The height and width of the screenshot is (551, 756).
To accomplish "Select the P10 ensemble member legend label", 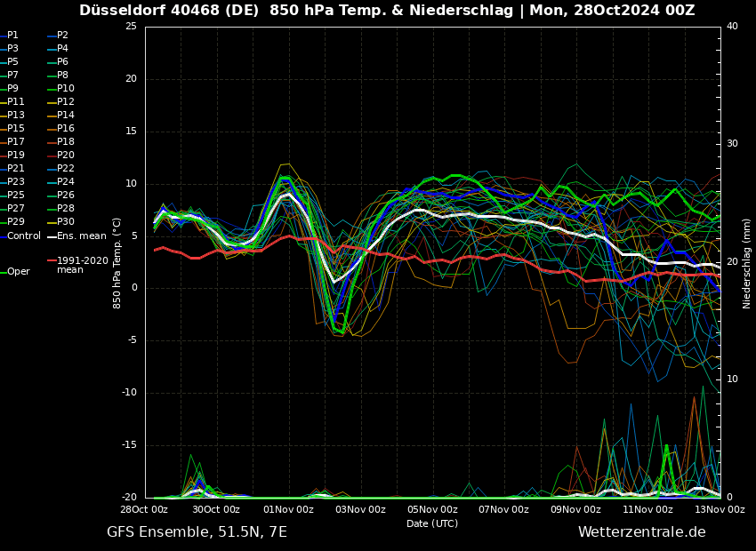I will [66, 89].
